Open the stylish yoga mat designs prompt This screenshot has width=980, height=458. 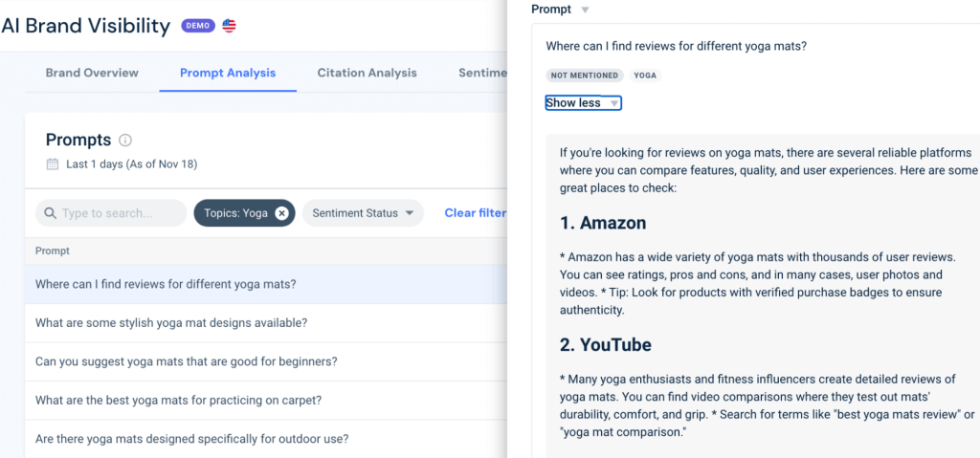[171, 323]
